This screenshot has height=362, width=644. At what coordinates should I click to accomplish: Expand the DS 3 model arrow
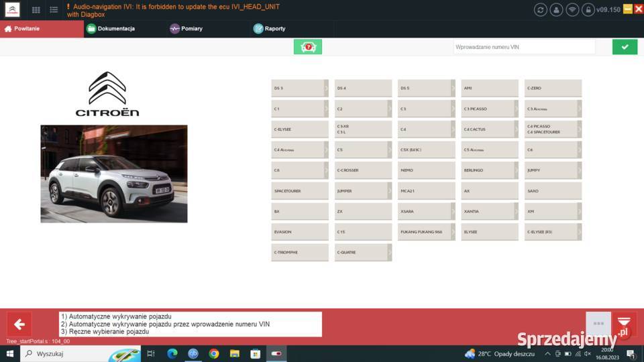(326, 88)
